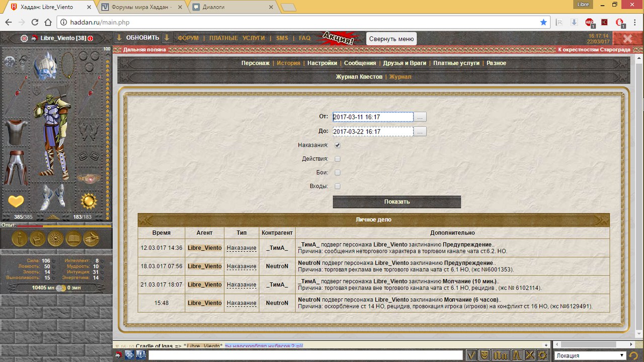
Task: Open the ФОРУМ link
Action: tap(188, 38)
